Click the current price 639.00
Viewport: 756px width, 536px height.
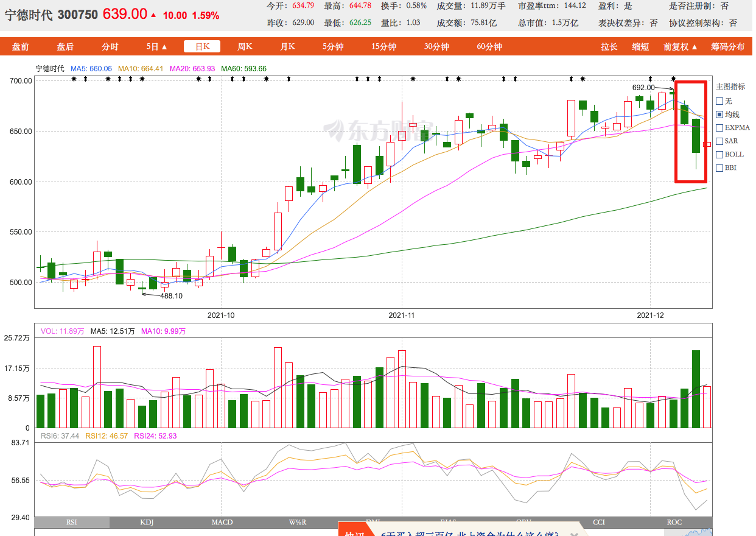click(x=125, y=14)
